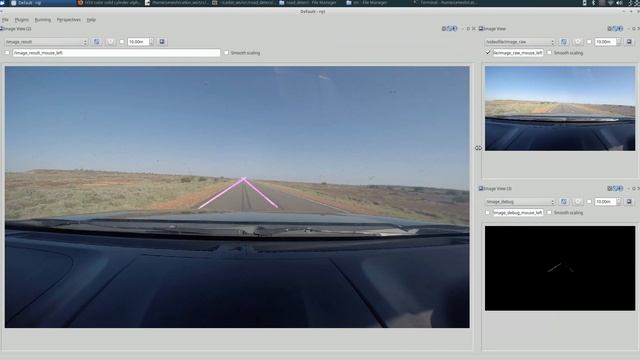Viewport: 640px width, 360px height.
Task: Open help for the top-right Image View plugin
Action: pos(621,29)
